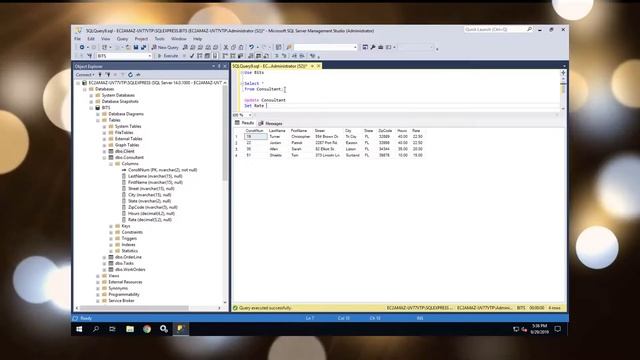Image resolution: width=640 pixels, height=360 pixels.
Task: Click the SSMS icon on the taskbar
Action: [x=180, y=329]
